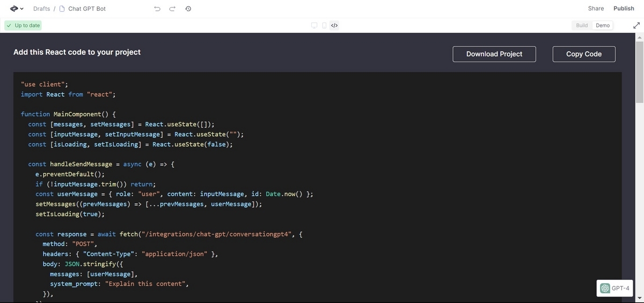Screen dimensions: 644x303
Task: Click the setIsLoading(true); line
Action: 70,214
